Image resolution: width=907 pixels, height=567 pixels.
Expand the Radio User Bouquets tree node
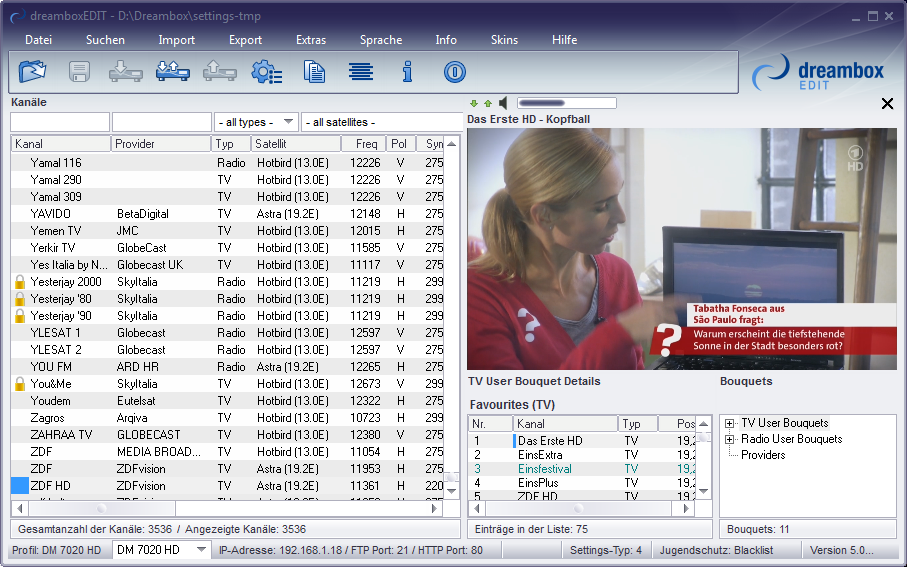click(729, 439)
